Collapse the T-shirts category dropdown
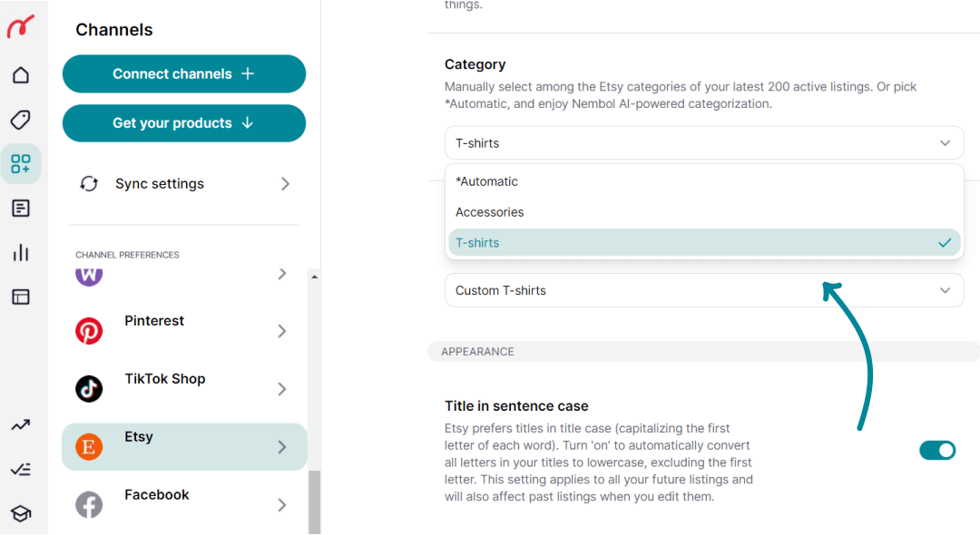 point(704,143)
